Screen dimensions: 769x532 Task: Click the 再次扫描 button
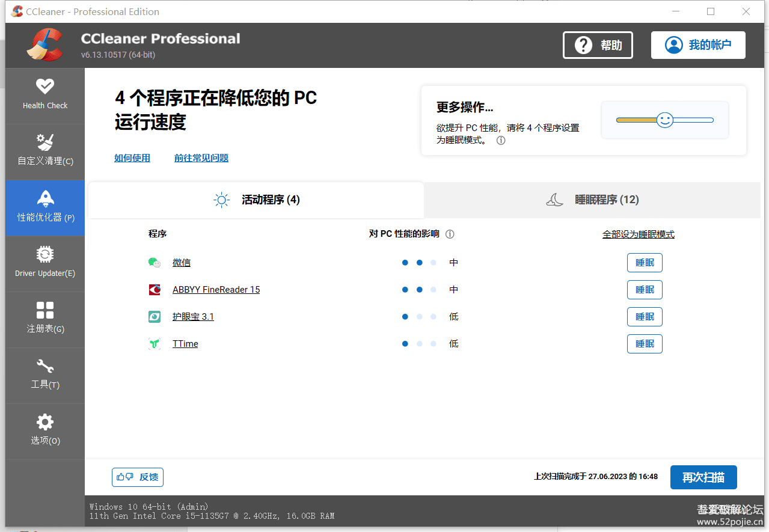703,477
